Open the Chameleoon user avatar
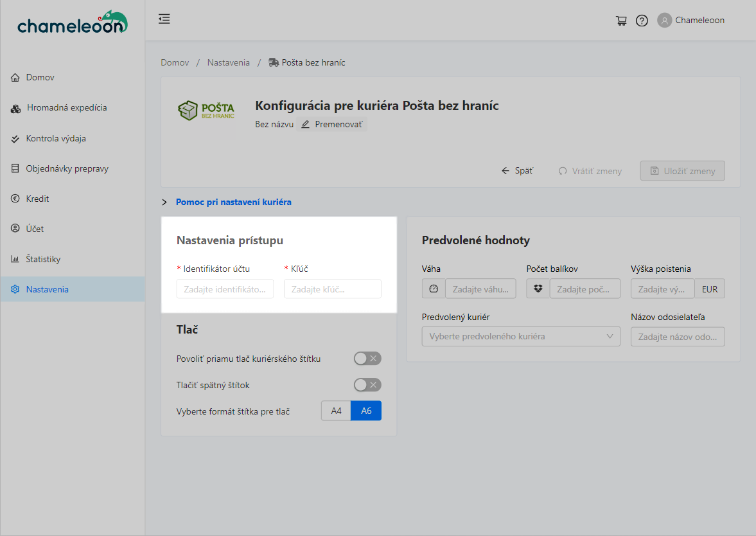This screenshot has width=756, height=536. click(x=664, y=21)
